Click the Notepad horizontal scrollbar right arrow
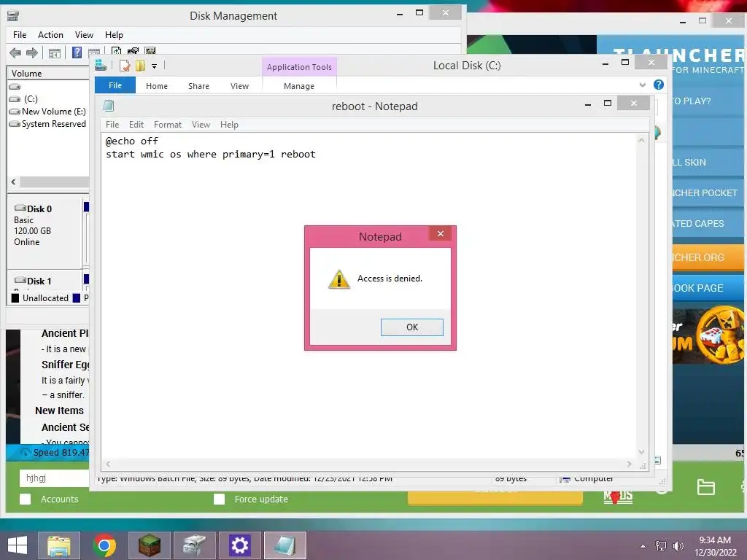Viewport: 747px width, 560px height. coord(629,464)
